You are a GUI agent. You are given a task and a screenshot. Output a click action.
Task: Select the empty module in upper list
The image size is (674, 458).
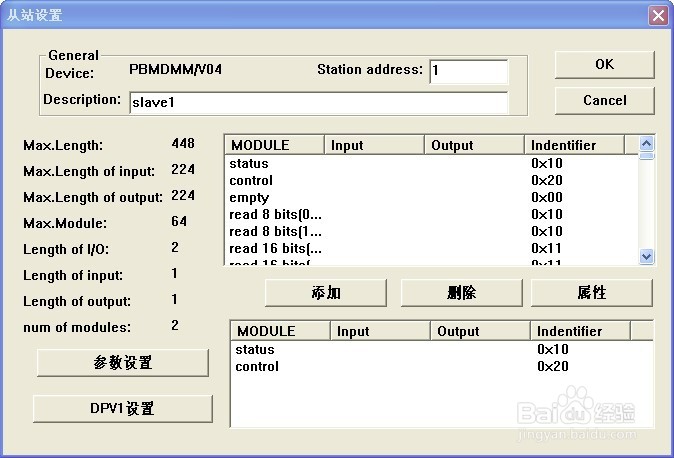click(431, 197)
